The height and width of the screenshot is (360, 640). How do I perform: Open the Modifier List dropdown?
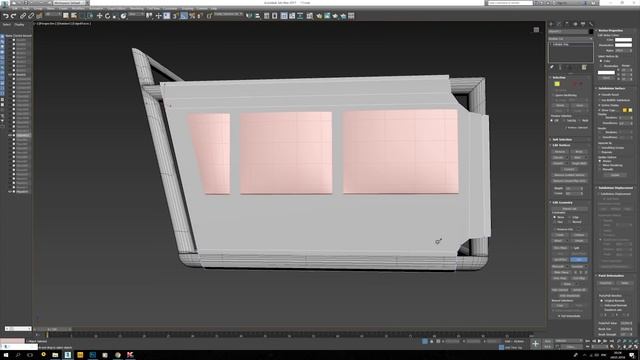571,38
